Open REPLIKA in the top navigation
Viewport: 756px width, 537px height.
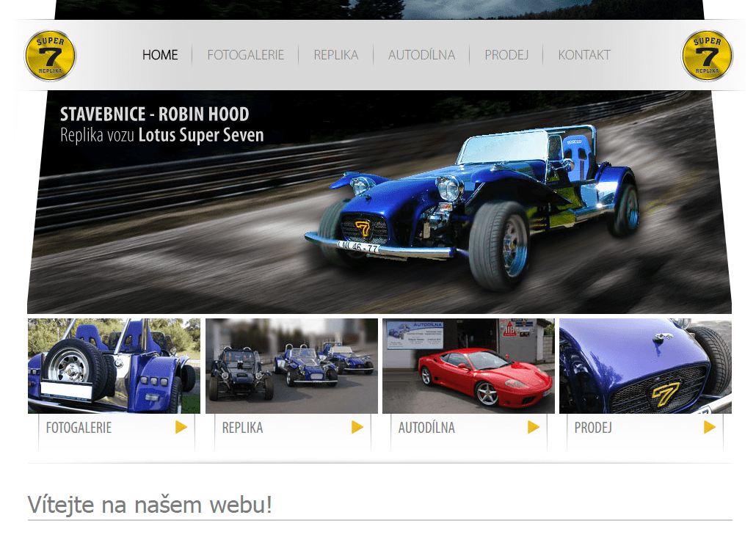tap(336, 55)
